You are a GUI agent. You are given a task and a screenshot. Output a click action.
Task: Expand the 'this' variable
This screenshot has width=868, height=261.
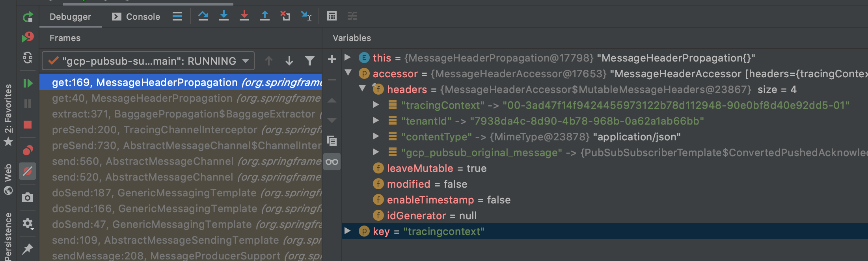[x=348, y=58]
